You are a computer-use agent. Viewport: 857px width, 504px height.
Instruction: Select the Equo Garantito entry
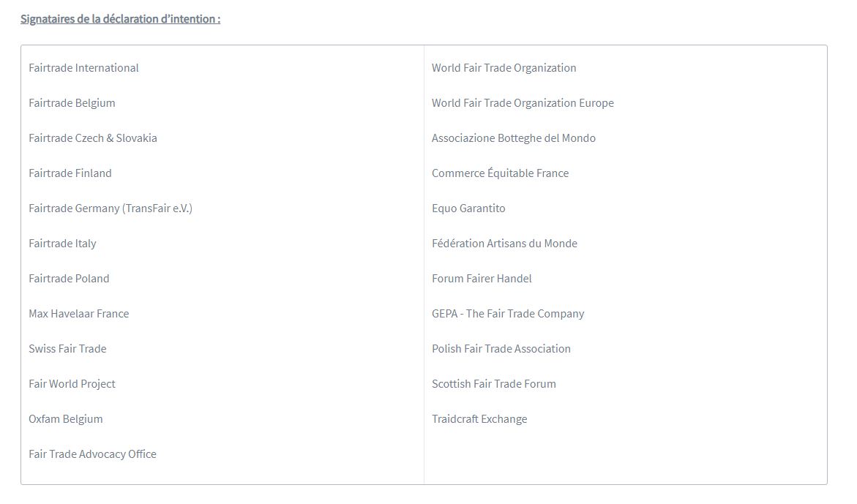pos(468,208)
